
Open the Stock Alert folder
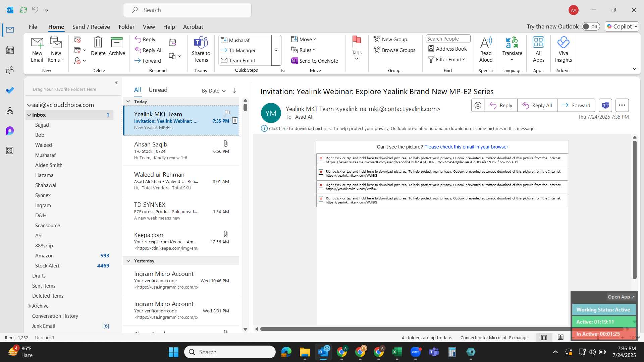(x=69, y=266)
